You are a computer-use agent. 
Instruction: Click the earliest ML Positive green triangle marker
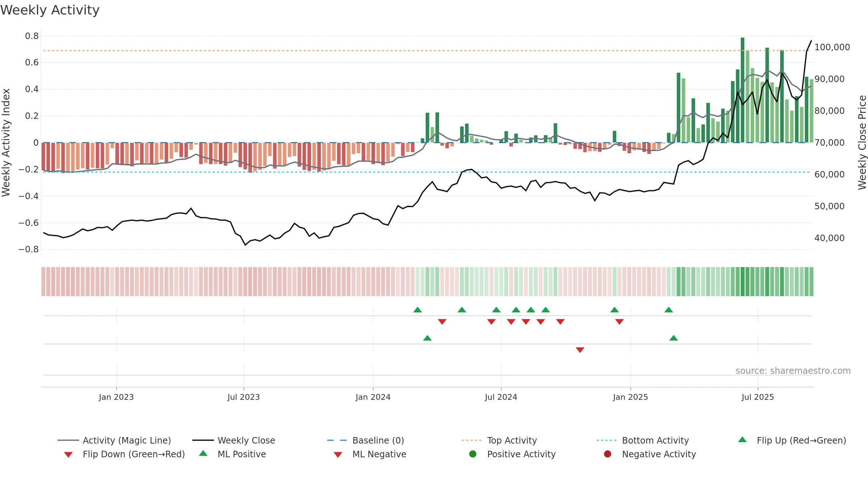click(x=427, y=338)
